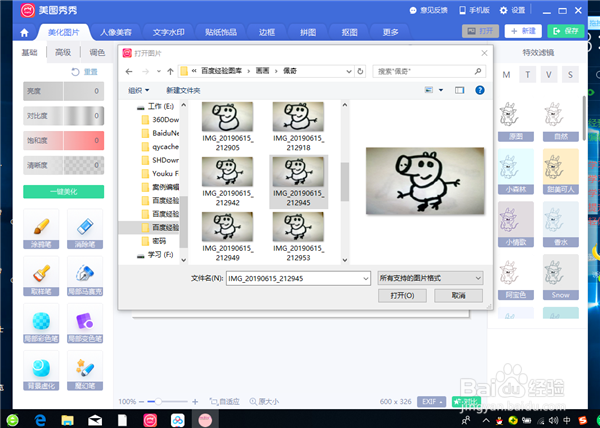Click the 打开(O) button

(x=402, y=295)
